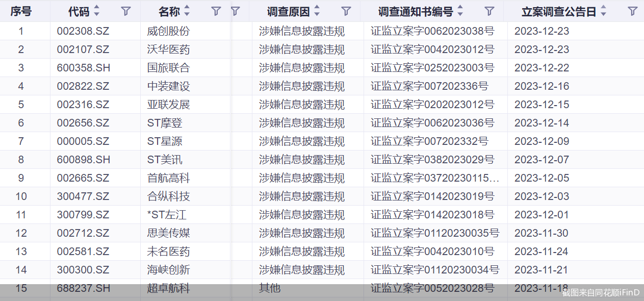Select stock code 300799.SZ
Image resolution: width=644 pixels, height=301 pixels.
click(x=83, y=215)
